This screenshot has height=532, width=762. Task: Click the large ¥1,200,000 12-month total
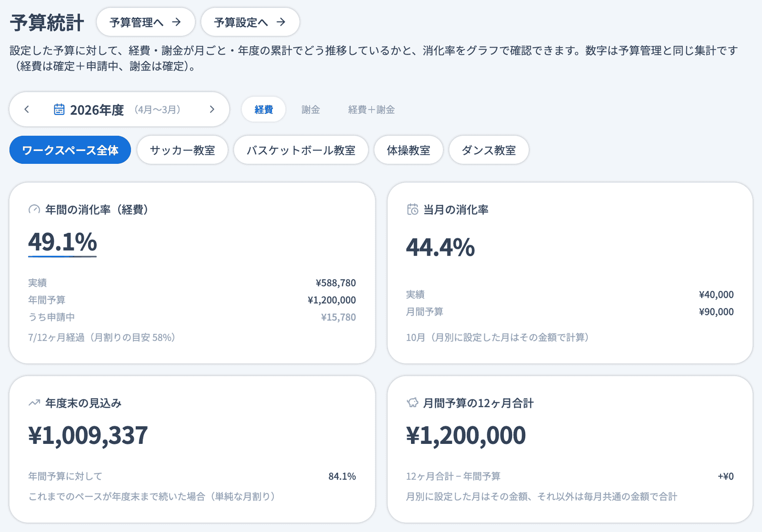pos(466,435)
